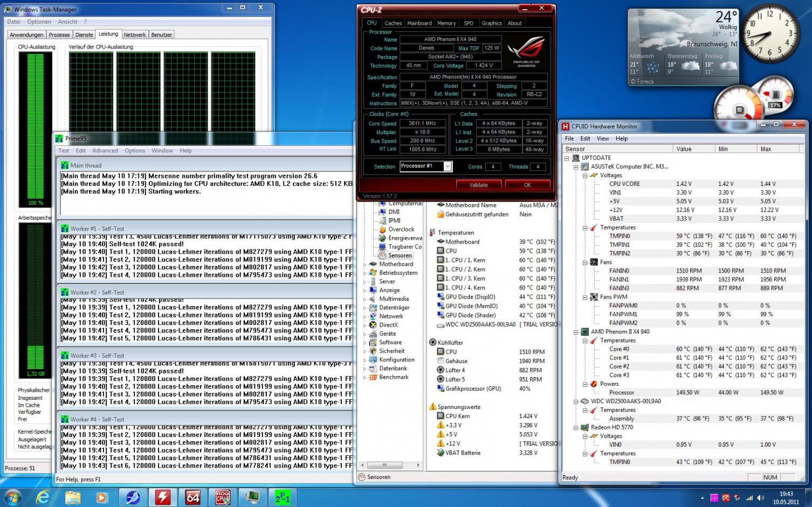Image resolution: width=812 pixels, height=507 pixels.
Task: Collapse the Radeon HD 5770 node
Action: [576, 427]
